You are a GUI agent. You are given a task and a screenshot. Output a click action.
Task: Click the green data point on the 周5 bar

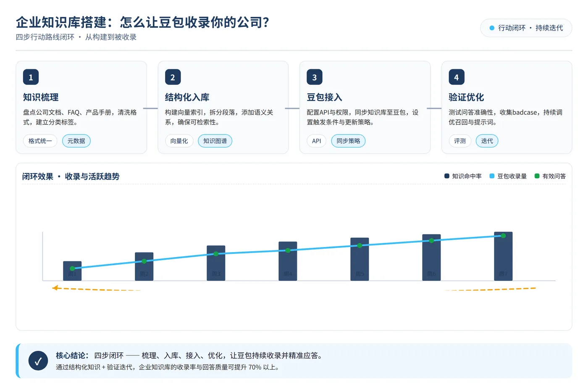tap(360, 245)
